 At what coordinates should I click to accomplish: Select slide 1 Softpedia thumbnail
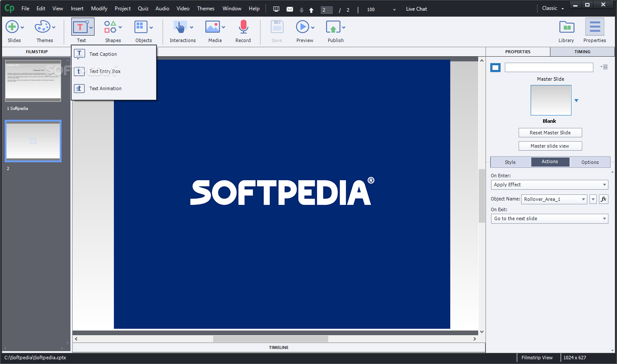(33, 81)
